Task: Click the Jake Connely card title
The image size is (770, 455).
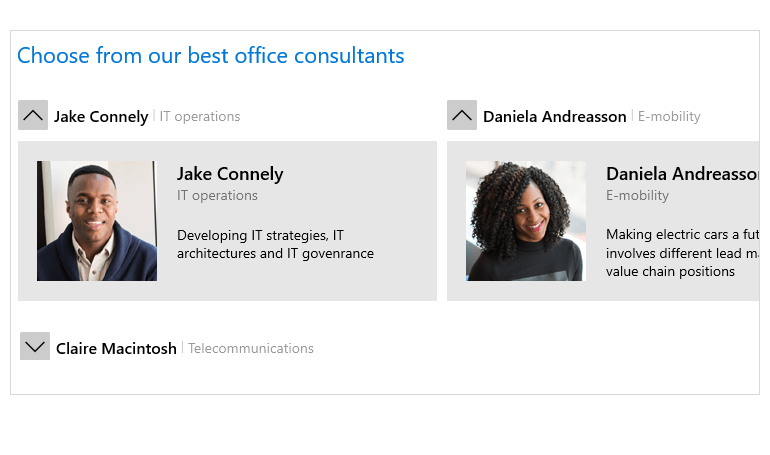Action: point(230,174)
